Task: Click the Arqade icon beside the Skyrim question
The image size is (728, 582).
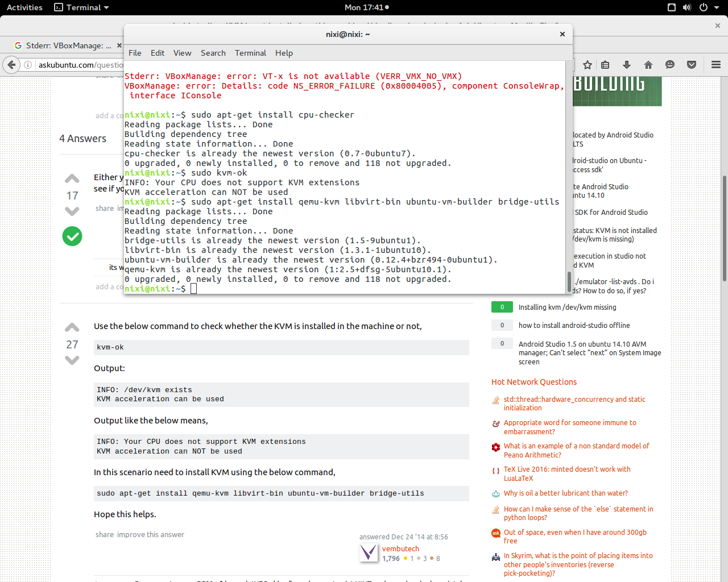Action: (x=496, y=556)
